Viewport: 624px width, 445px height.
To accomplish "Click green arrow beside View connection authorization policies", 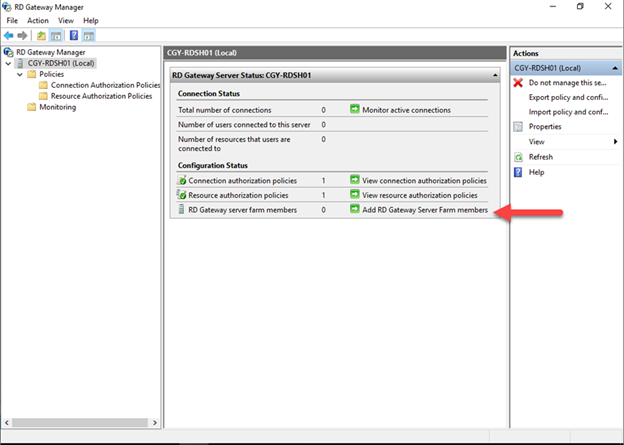I will pyautogui.click(x=355, y=180).
